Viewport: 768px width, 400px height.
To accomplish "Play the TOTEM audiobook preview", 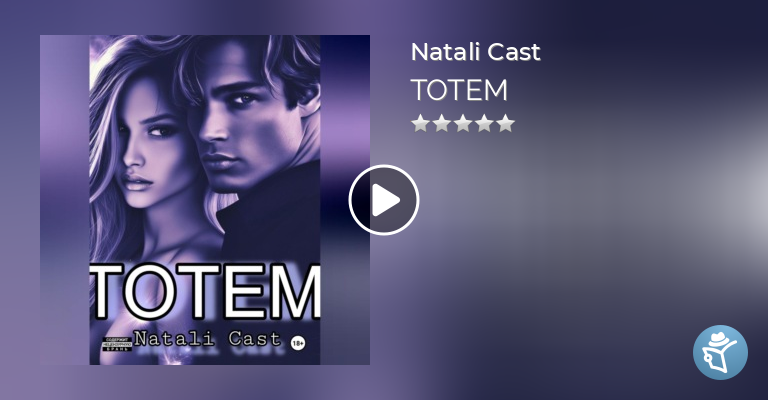I will tap(384, 200).
